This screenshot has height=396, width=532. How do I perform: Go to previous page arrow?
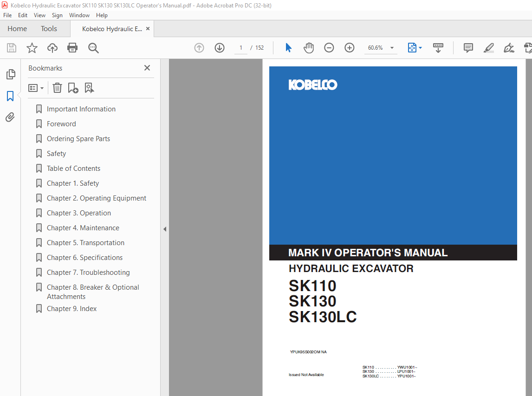[199, 48]
